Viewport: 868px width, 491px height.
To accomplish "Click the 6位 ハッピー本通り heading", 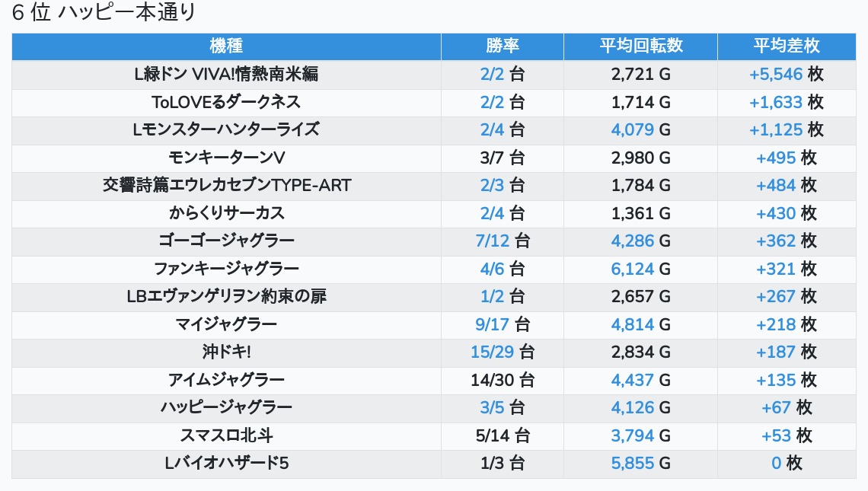I will tap(104, 11).
